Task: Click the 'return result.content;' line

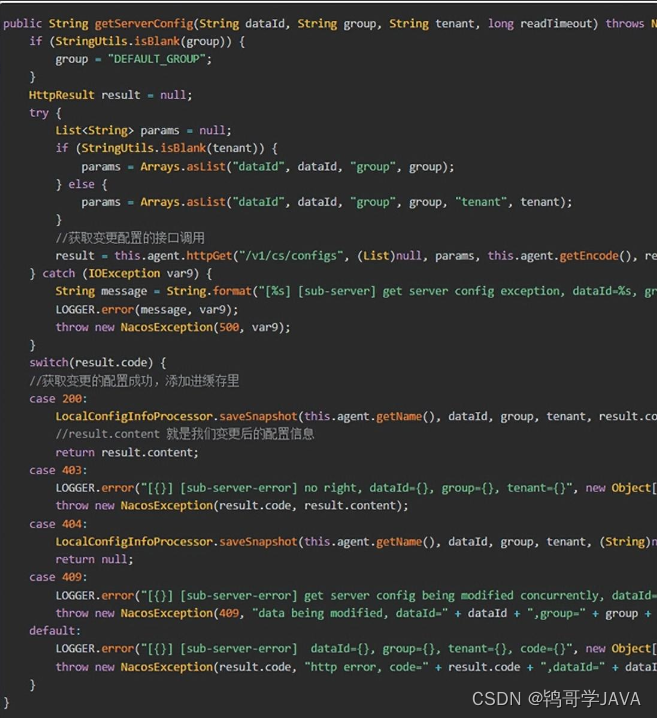Action: point(127,452)
